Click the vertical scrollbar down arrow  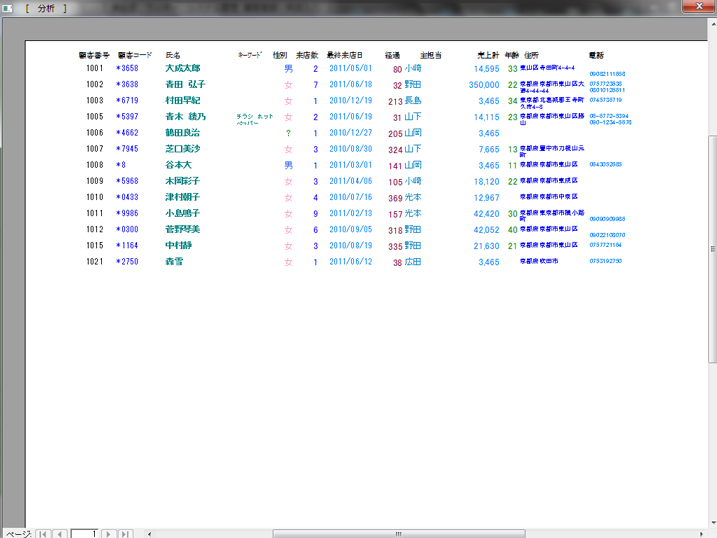pos(712,523)
